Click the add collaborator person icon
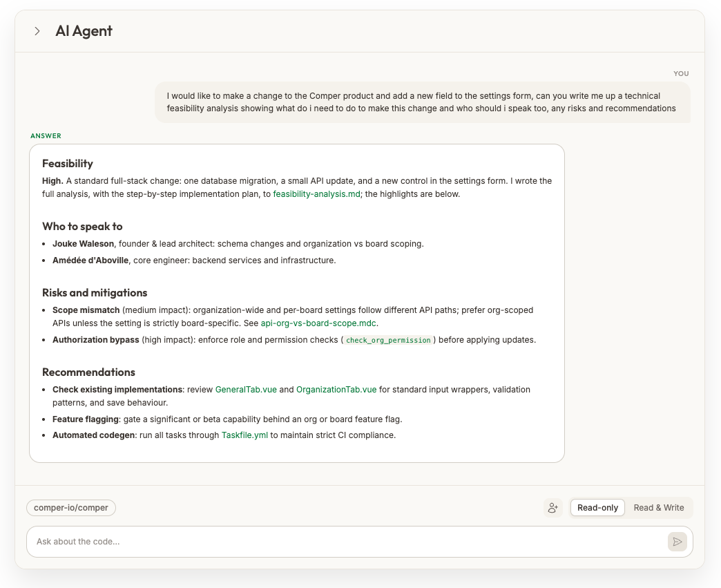Screen dimensions: 721x588 (553, 508)
